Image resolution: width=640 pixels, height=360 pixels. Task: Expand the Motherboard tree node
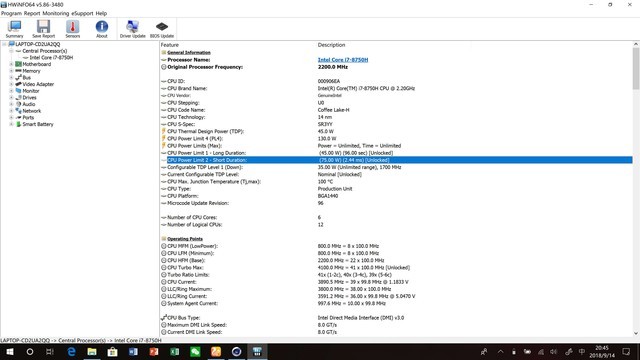click(x=11, y=64)
